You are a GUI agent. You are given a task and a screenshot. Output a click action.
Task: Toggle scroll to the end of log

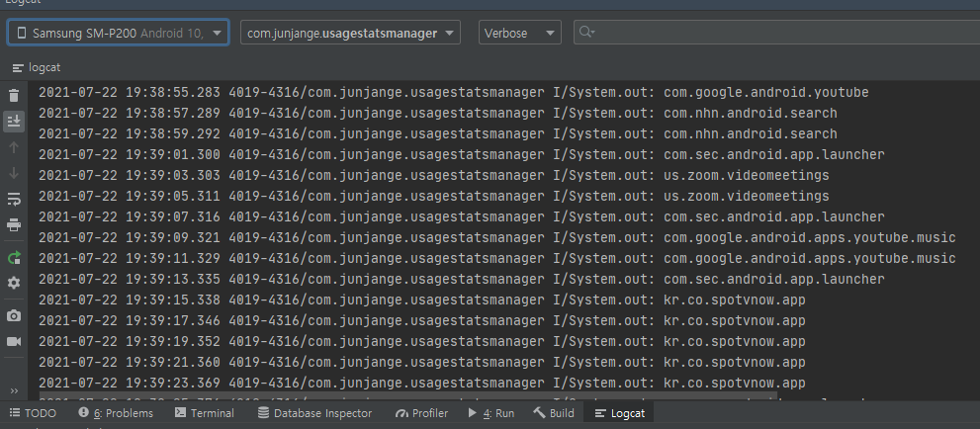pyautogui.click(x=14, y=122)
